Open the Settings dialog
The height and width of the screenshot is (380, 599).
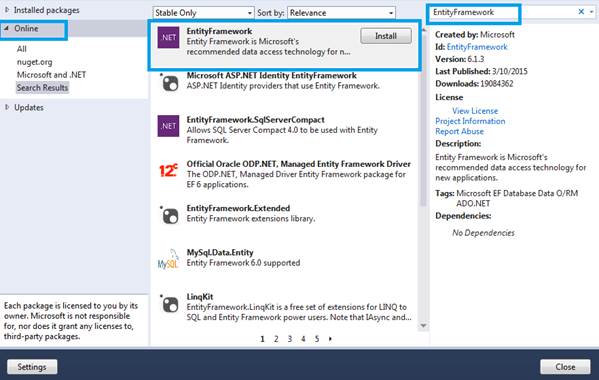[x=32, y=367]
